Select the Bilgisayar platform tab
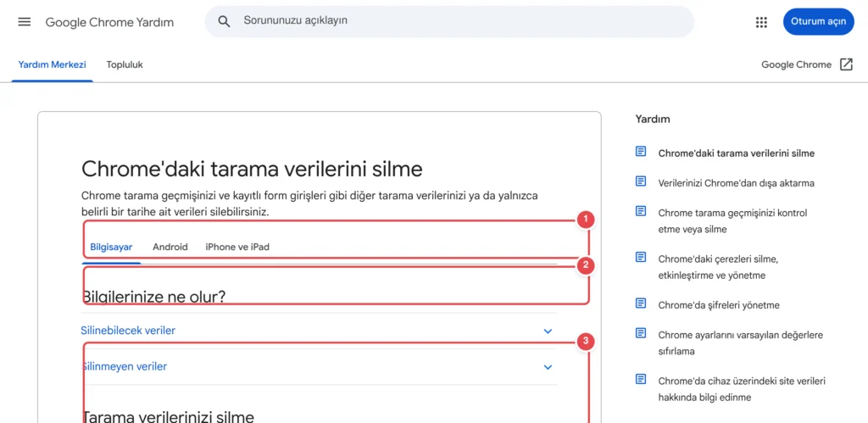 [x=111, y=247]
